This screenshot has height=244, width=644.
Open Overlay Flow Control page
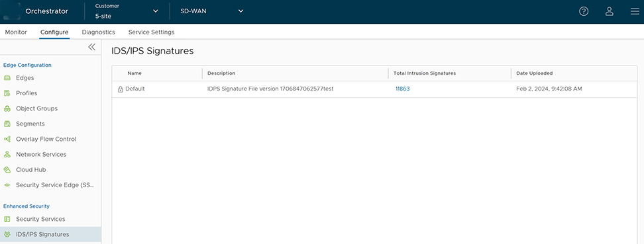(x=46, y=139)
